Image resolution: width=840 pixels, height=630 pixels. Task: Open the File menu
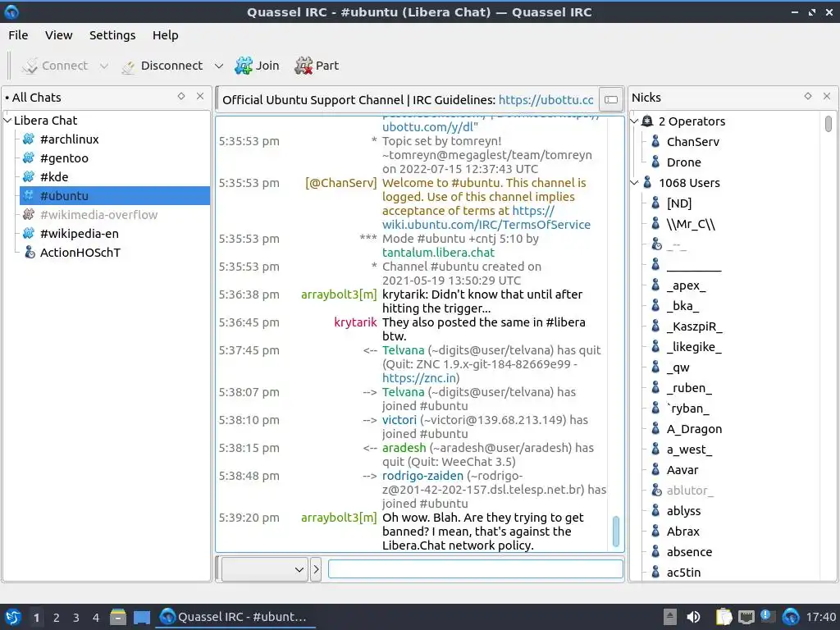[x=18, y=35]
